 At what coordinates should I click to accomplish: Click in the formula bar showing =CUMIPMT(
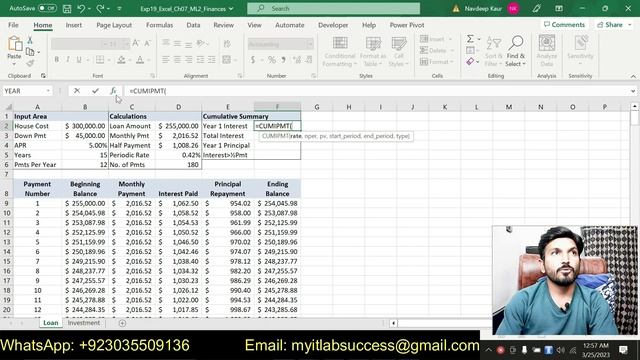click(x=376, y=91)
